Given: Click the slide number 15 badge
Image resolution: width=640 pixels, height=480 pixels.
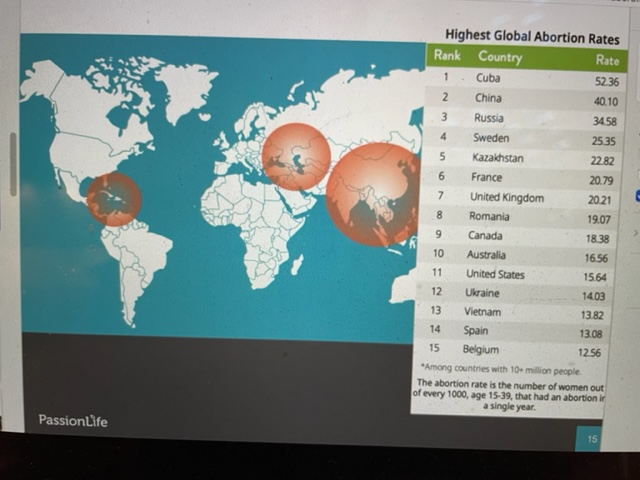Looking at the screenshot, I should pyautogui.click(x=592, y=439).
